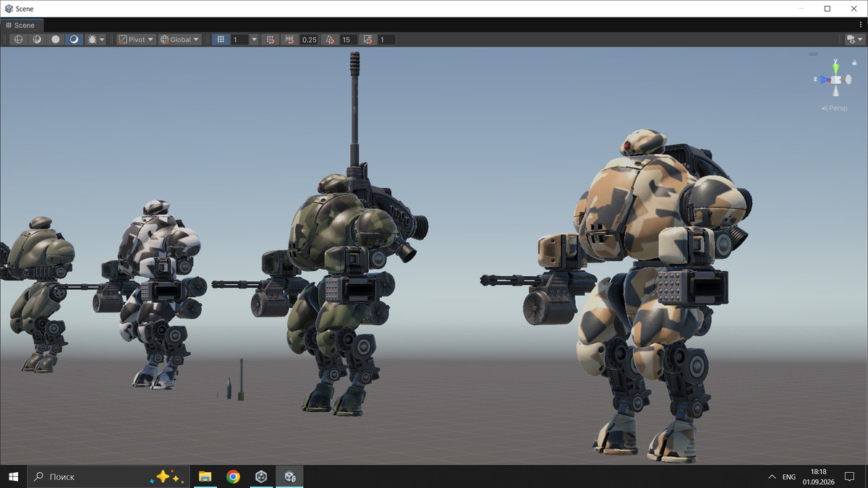Click the increment snap move icon
The width and height of the screenshot is (868, 488).
[291, 40]
